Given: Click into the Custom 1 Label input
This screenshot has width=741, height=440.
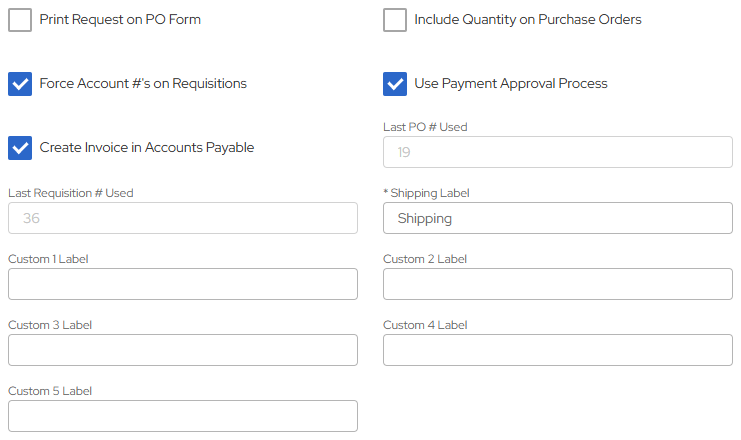Looking at the screenshot, I should 182,284.
